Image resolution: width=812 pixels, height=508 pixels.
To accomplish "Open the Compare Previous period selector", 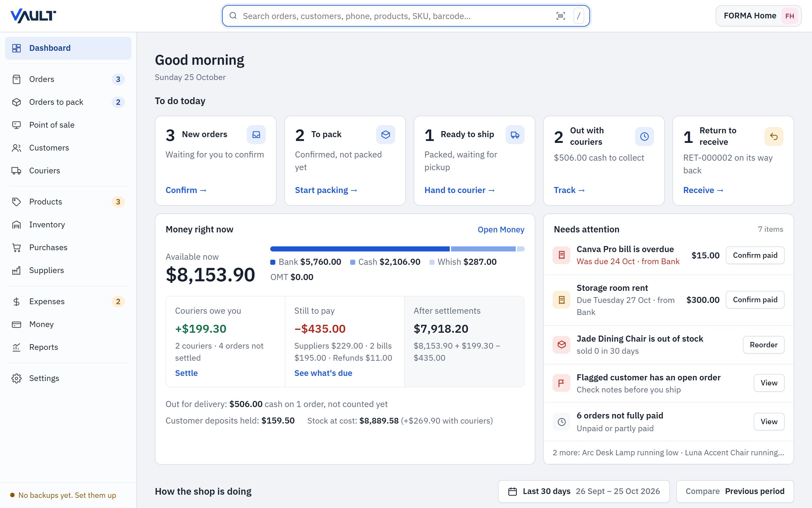I will pos(735,491).
